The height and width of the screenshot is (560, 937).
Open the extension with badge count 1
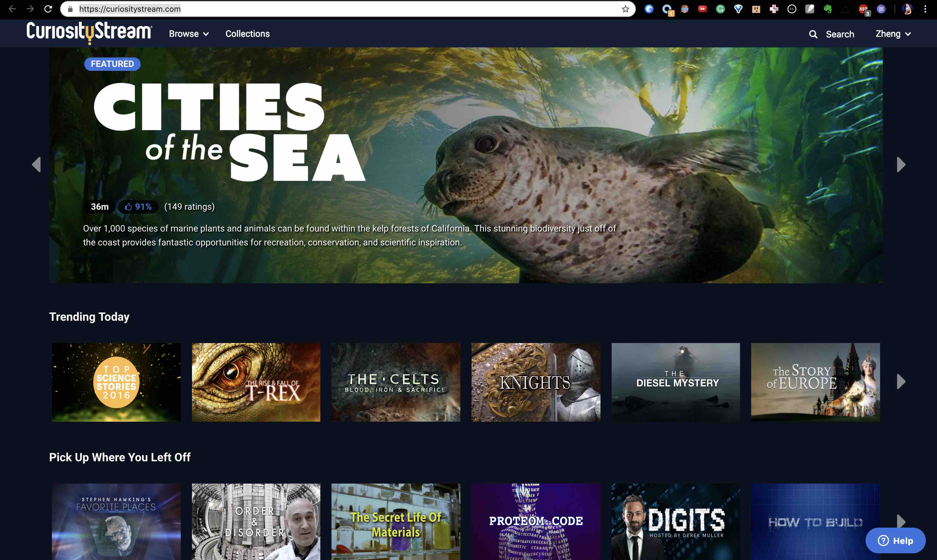point(667,9)
